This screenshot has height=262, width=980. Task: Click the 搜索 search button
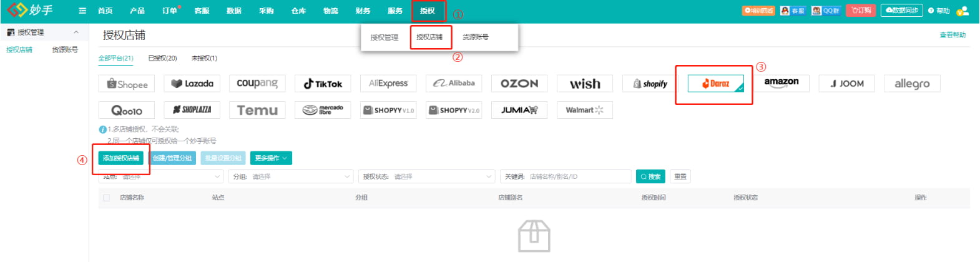[x=650, y=177]
